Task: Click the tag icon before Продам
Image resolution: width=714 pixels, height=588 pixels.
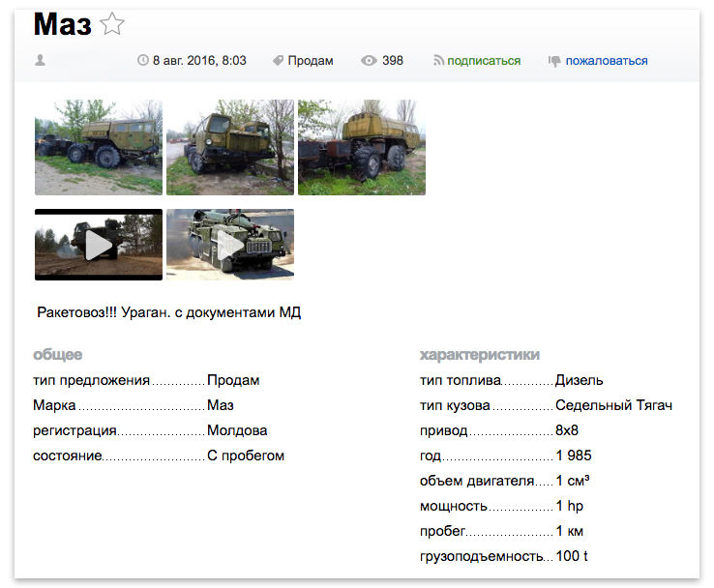Action: [278, 61]
